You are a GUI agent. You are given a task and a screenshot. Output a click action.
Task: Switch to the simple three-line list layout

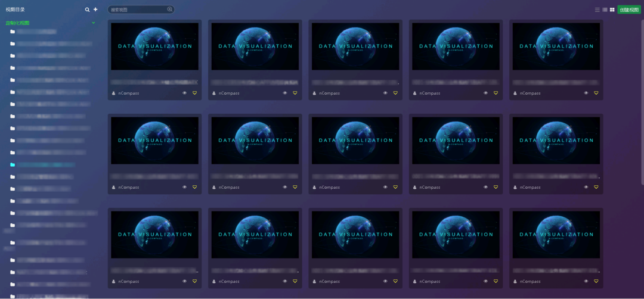597,10
